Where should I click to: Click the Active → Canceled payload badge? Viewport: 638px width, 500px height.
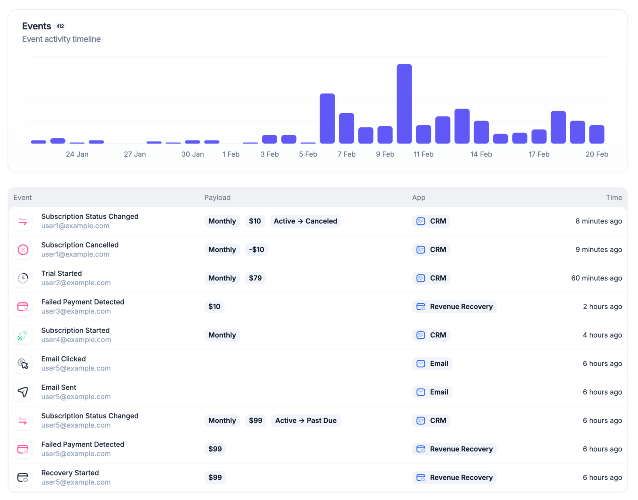(x=306, y=221)
